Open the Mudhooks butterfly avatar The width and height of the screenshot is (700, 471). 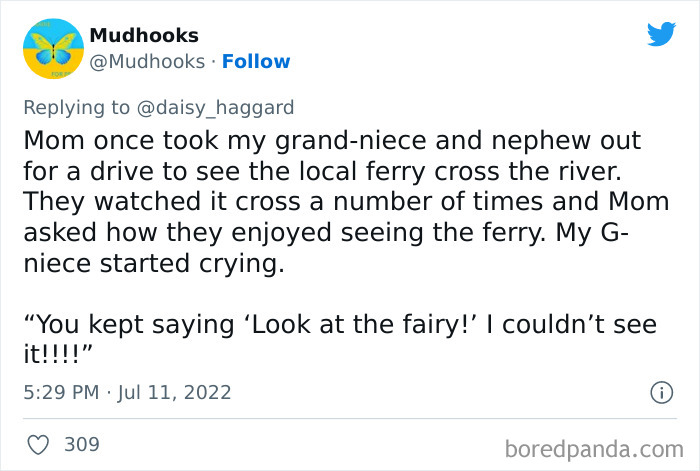(48, 47)
